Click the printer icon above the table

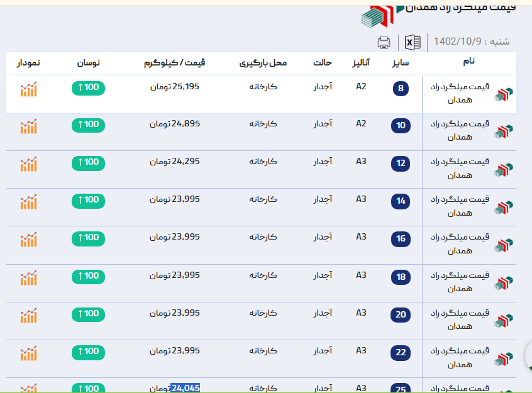[384, 43]
